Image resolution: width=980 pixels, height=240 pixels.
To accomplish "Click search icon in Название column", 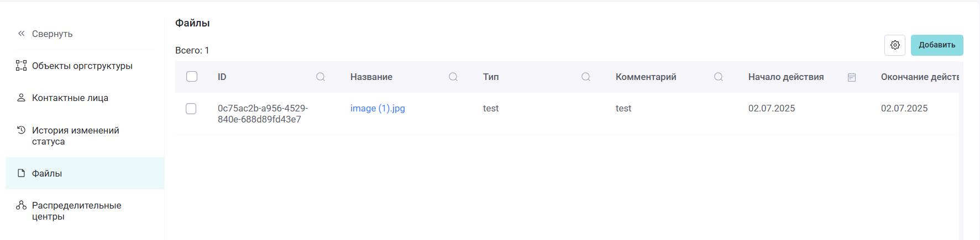I will tap(453, 77).
